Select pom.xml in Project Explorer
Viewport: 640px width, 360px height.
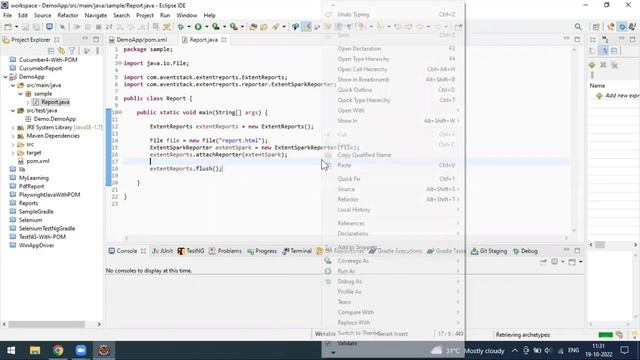38,161
